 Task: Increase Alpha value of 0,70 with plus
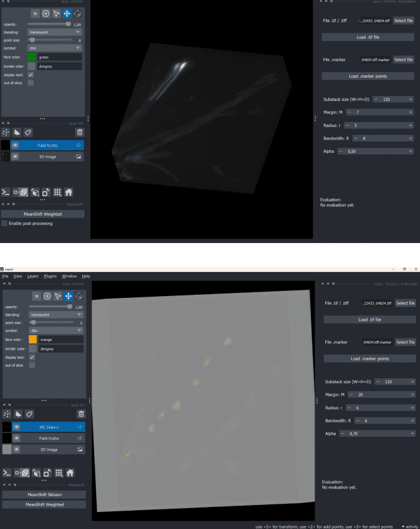(x=412, y=434)
